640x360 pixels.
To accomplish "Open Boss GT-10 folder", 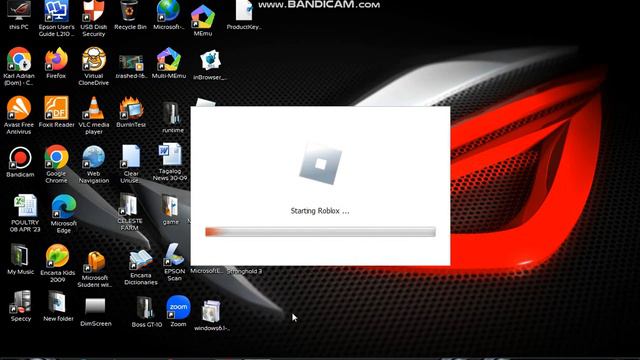I will pos(147,312).
